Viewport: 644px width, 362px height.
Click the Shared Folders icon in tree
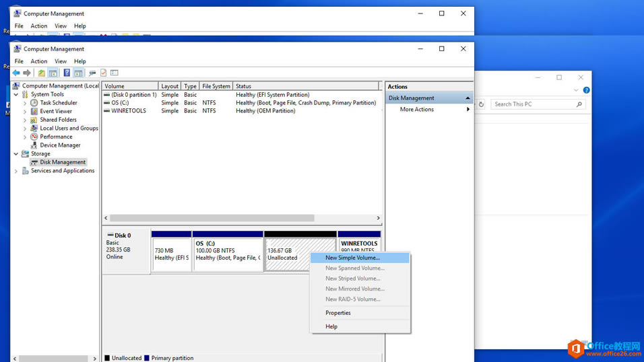(x=34, y=120)
